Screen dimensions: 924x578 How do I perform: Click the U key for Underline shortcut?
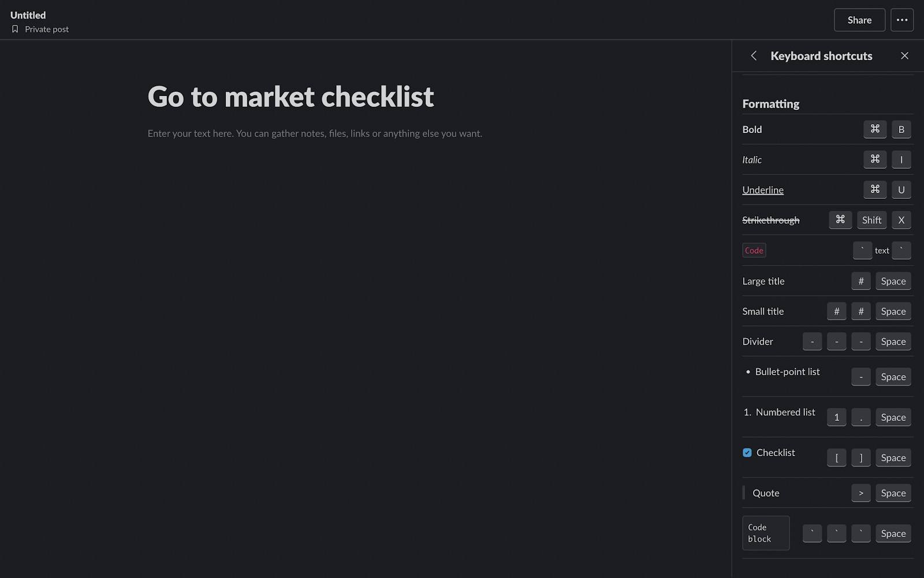tap(901, 190)
